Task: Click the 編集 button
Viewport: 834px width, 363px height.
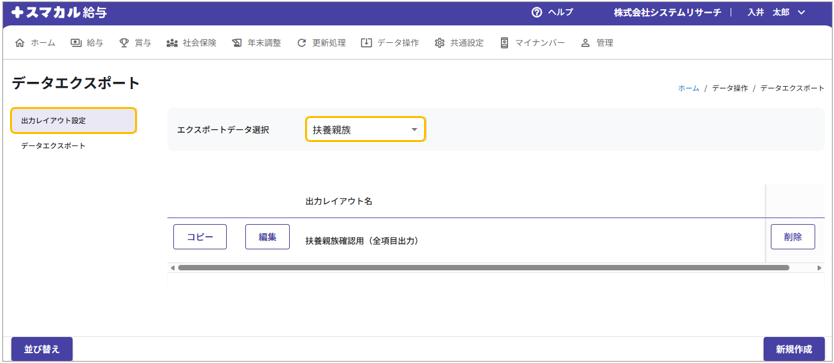Action: click(268, 237)
